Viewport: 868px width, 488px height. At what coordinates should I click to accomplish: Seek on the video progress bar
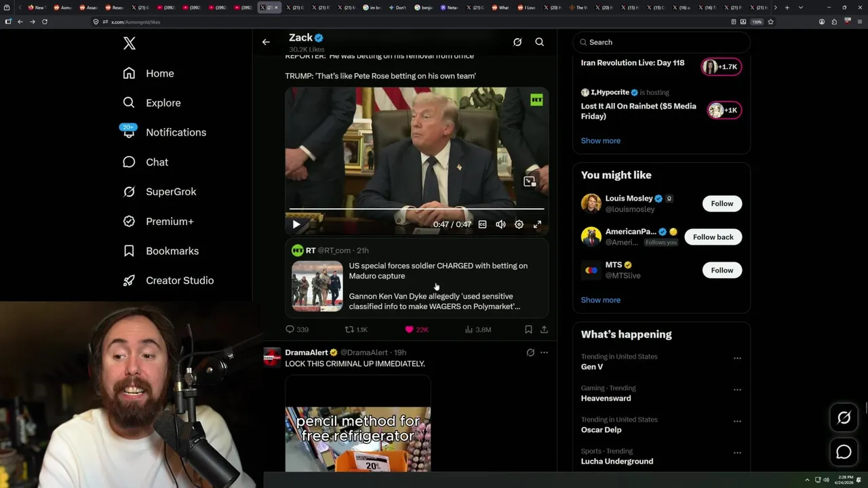416,209
